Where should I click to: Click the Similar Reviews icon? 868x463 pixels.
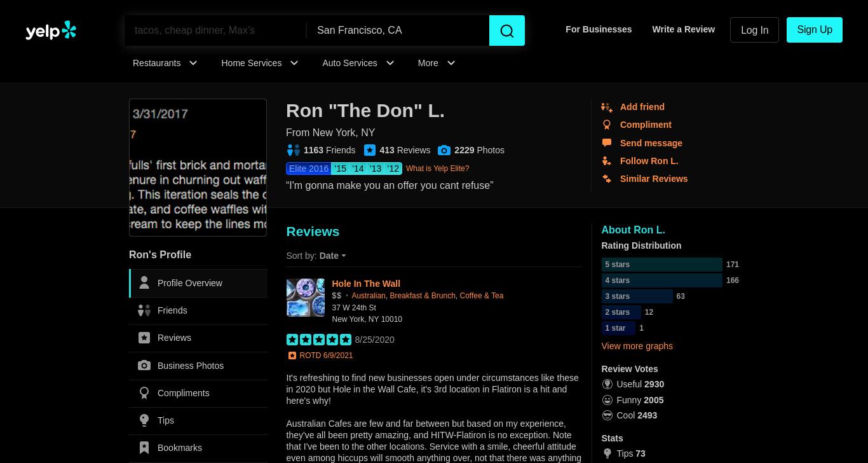point(607,179)
